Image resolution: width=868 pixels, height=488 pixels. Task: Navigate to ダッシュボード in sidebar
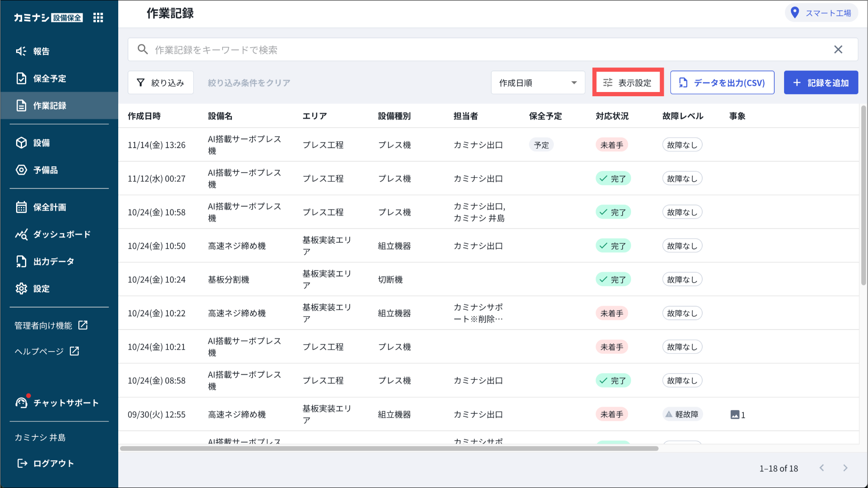point(61,234)
